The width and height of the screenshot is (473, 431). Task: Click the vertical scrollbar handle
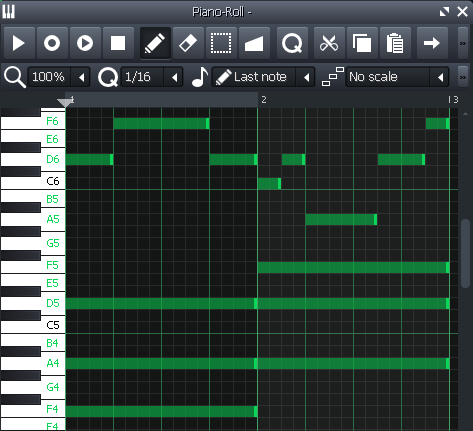point(465,253)
